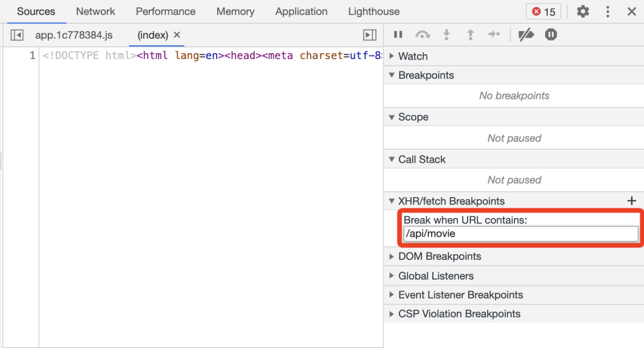Focus the /api/movie URL input field

pos(521,234)
